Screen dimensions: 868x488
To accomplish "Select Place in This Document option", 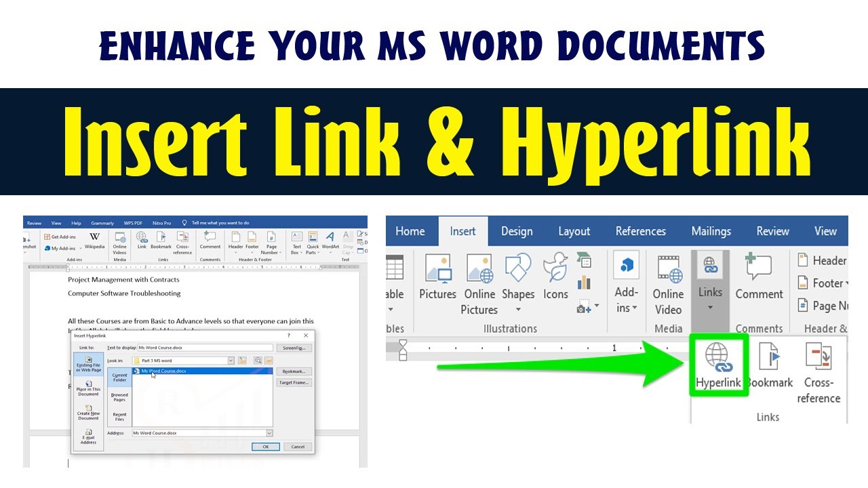I will tap(88, 389).
